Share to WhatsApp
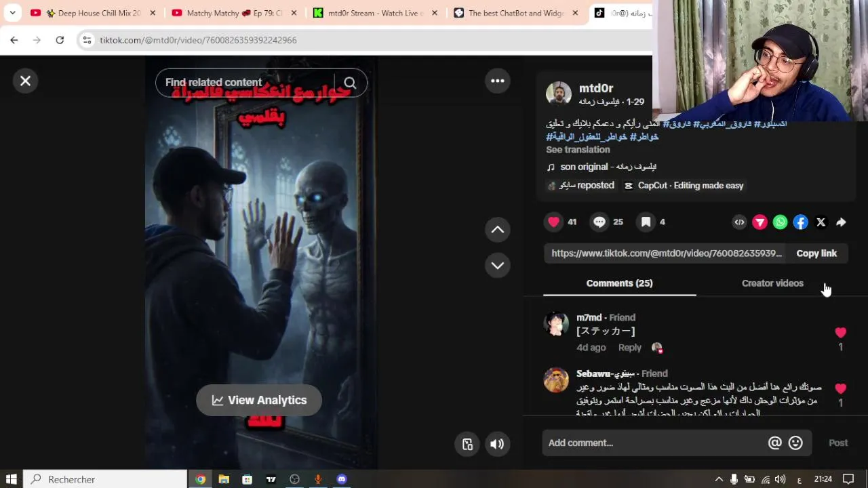Image resolution: width=868 pixels, height=488 pixels. click(x=781, y=222)
